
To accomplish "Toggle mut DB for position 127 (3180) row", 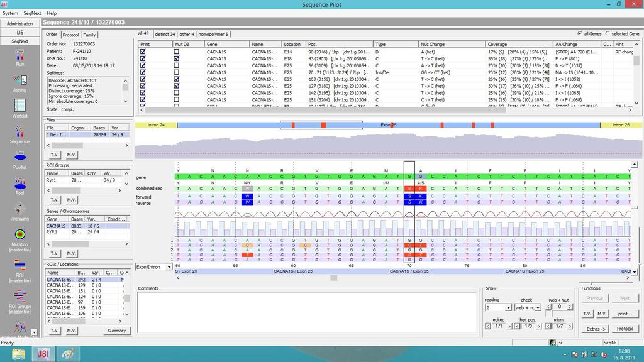I will 176,86.
